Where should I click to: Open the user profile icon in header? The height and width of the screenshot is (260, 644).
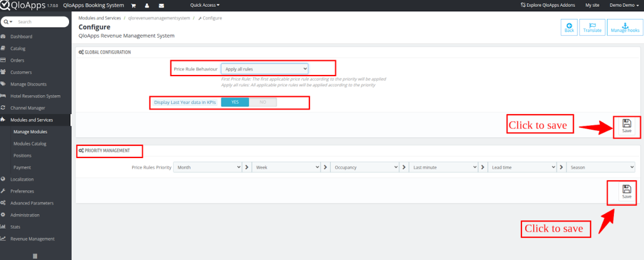click(x=146, y=5)
